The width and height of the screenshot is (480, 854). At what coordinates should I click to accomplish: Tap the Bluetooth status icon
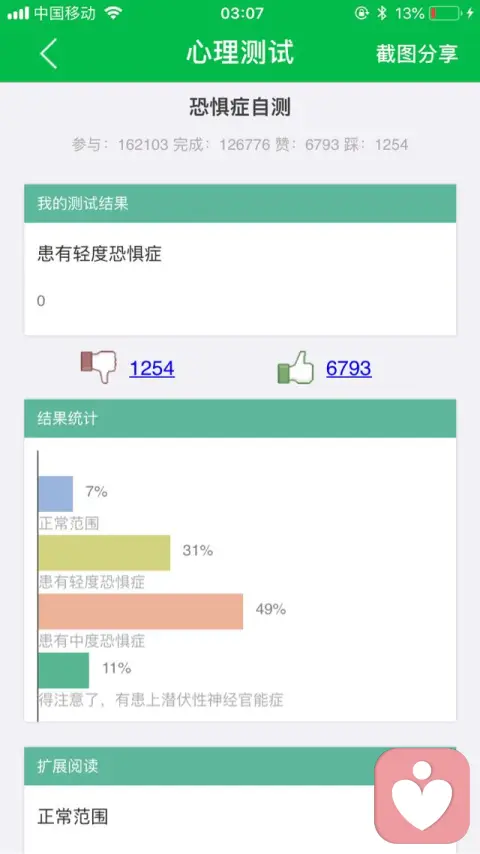pos(382,13)
